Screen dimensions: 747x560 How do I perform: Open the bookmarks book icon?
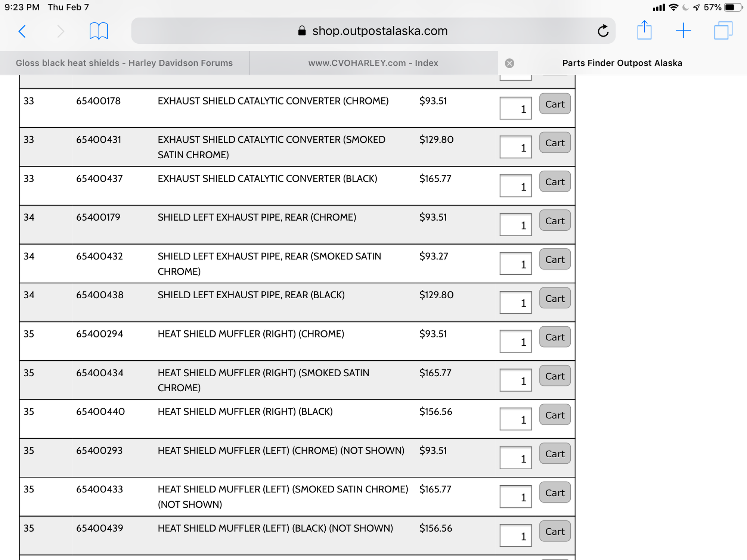tap(99, 31)
